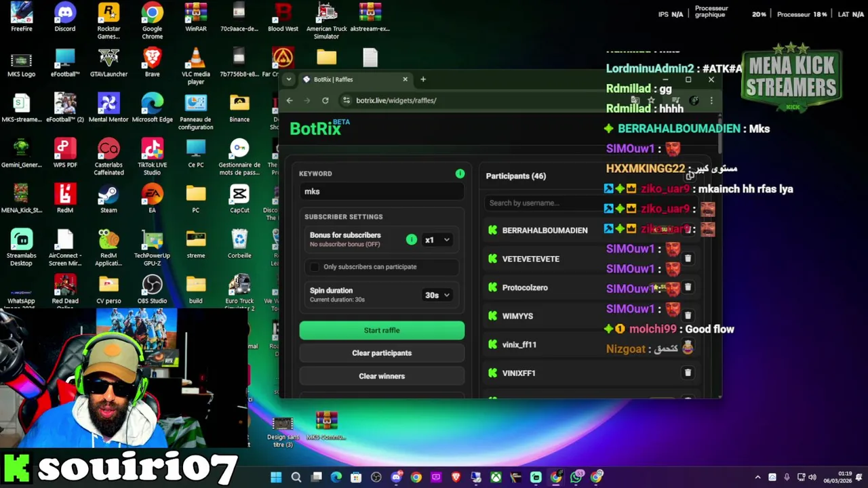Remove participant VINIXFF1 using trash icon
Screen dimensions: 868x488
coord(688,373)
